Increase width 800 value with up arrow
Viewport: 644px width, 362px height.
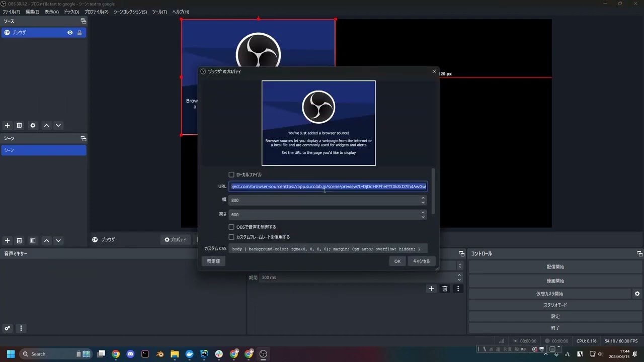pyautogui.click(x=423, y=198)
